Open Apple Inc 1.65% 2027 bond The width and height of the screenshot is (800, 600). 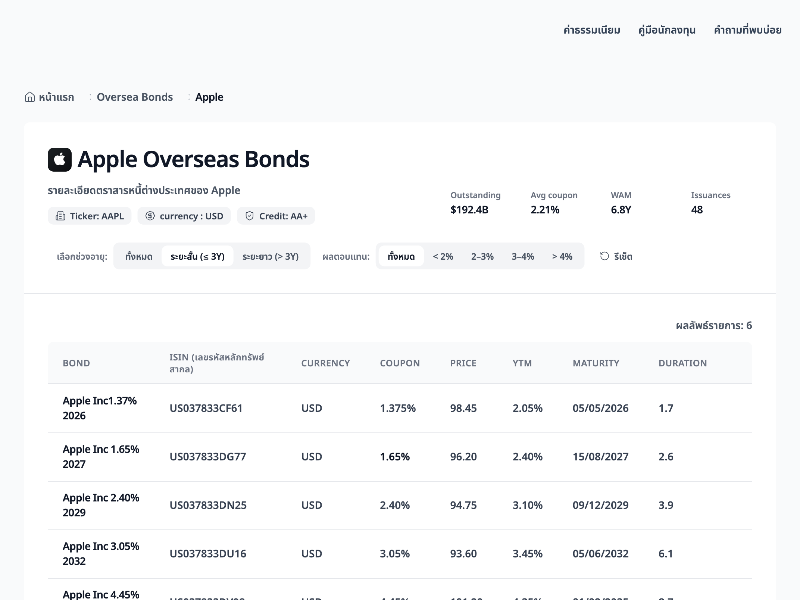click(101, 457)
